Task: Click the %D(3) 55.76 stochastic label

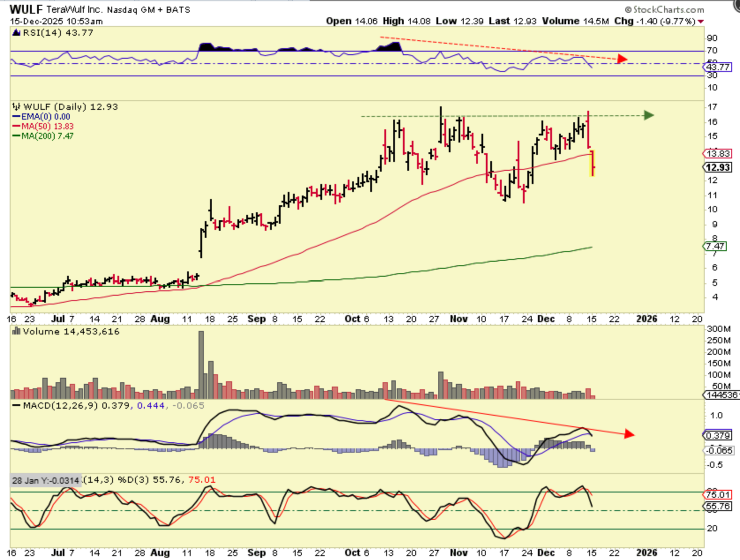Action: click(150, 480)
